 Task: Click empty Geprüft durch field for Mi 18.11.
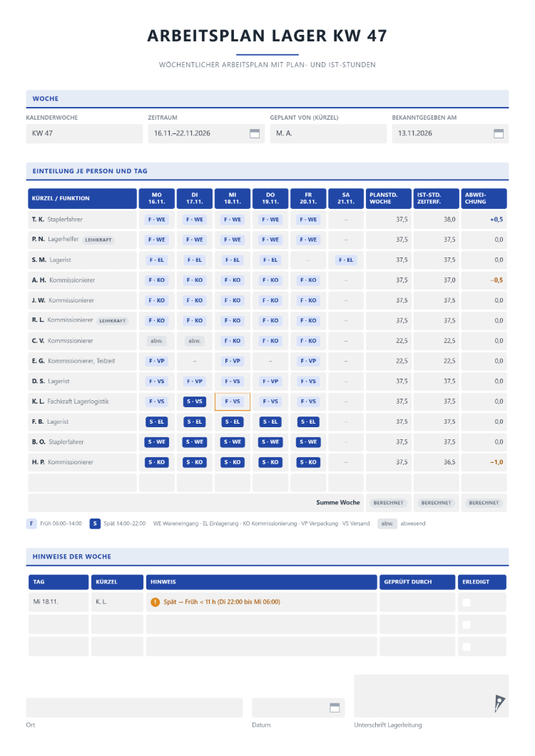(x=417, y=602)
